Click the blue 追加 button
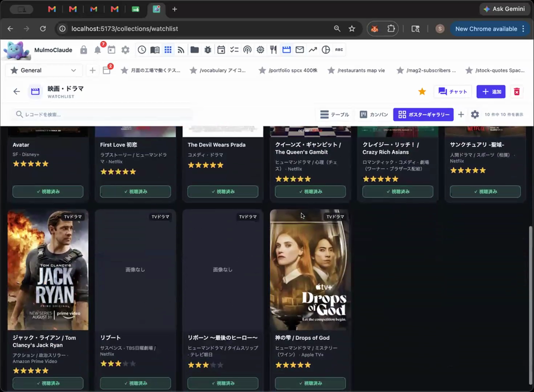The image size is (534, 392). [x=491, y=91]
